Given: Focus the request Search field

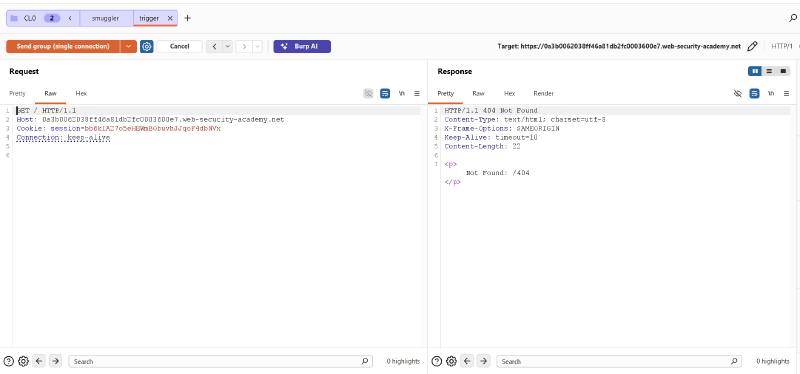Looking at the screenshot, I should click(220, 361).
